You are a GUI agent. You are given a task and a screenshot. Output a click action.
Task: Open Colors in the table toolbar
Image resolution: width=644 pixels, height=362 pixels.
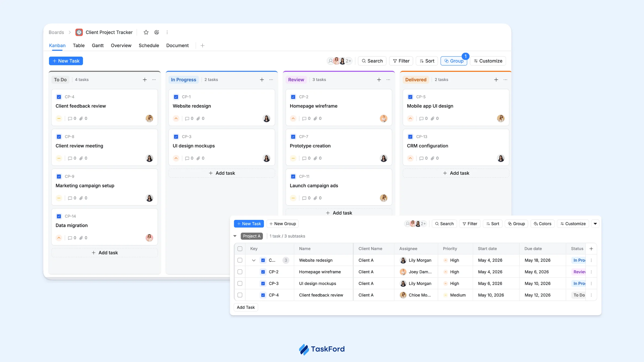pyautogui.click(x=543, y=224)
